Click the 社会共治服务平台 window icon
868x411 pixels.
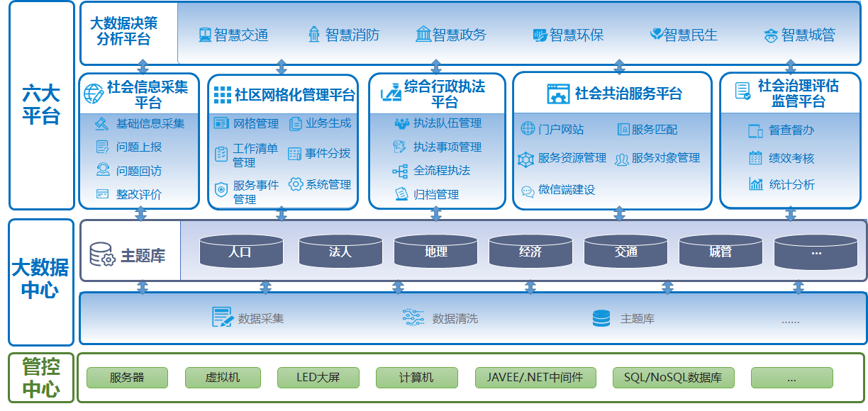coord(558,94)
